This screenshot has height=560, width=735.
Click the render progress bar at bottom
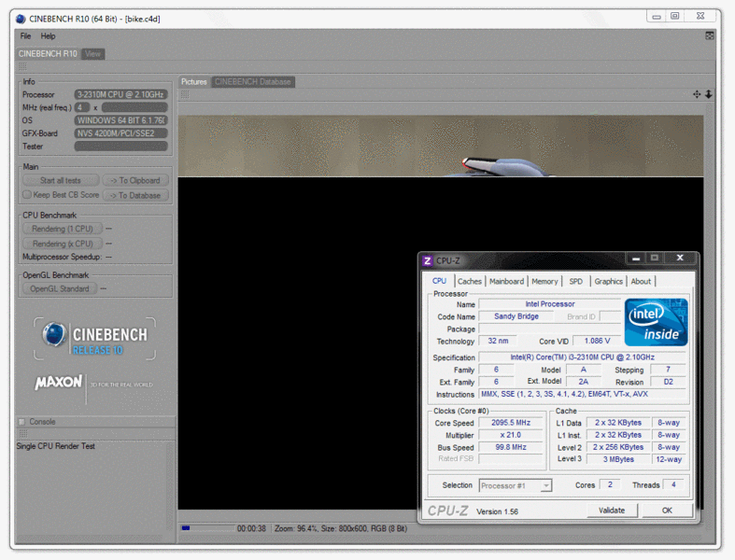pos(207,528)
